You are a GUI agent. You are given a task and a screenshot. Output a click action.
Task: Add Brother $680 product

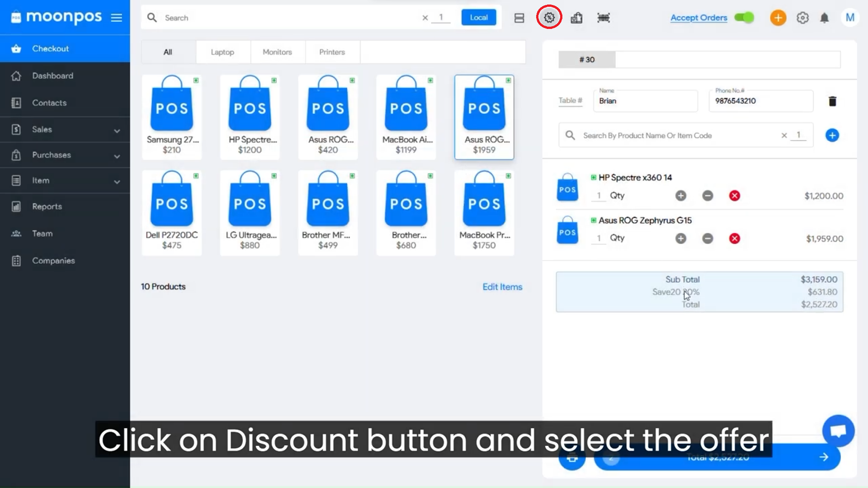click(x=406, y=213)
